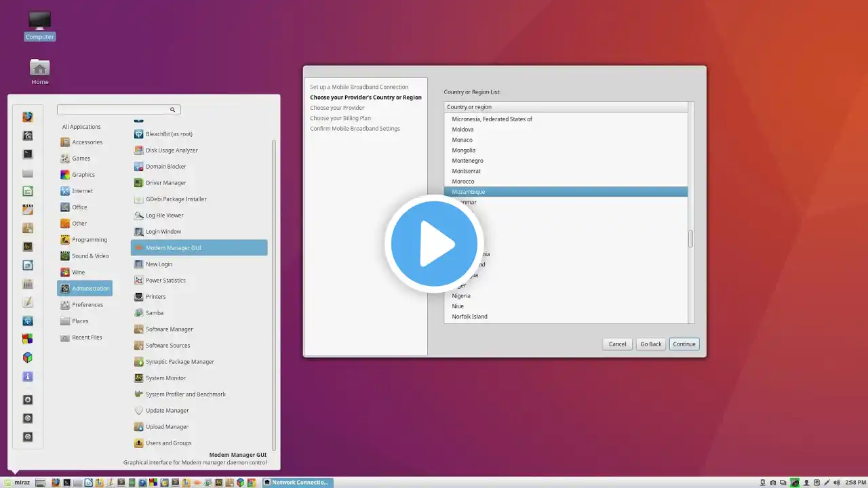This screenshot has width=868, height=488.
Task: Open System Monitor from the menu
Action: click(165, 378)
